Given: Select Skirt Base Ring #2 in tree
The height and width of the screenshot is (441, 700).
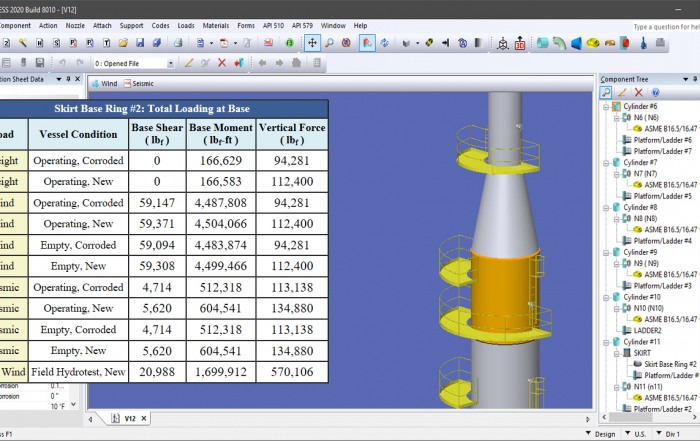Looking at the screenshot, I should 664,365.
